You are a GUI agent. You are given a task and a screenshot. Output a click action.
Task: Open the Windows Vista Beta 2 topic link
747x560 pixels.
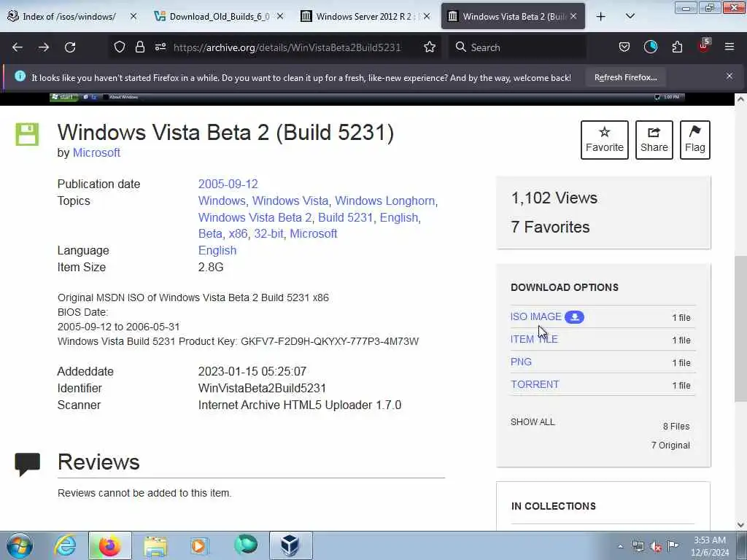pos(255,217)
